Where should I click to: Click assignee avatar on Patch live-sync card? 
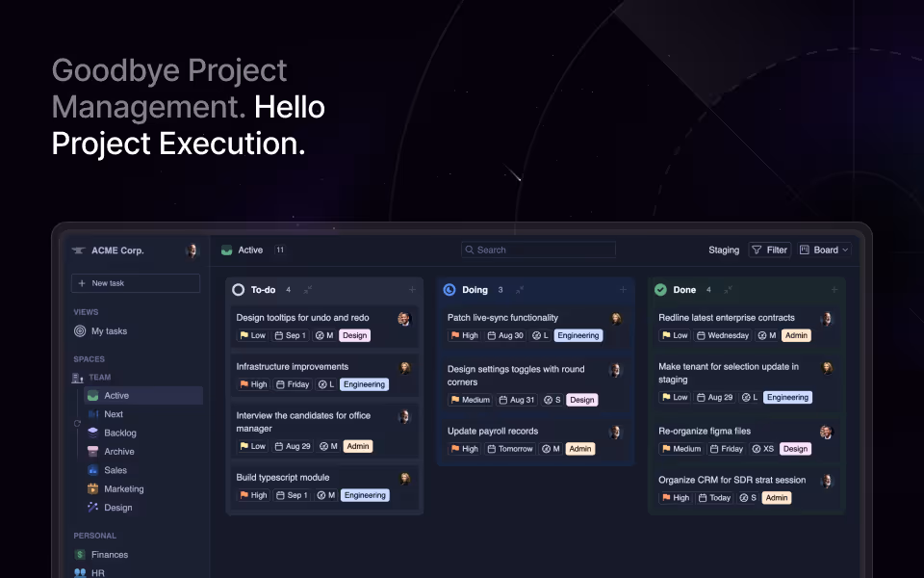coord(616,319)
